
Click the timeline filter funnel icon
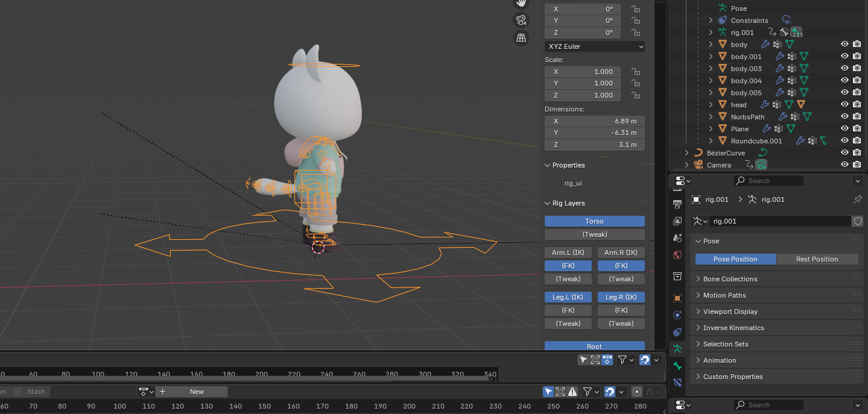tap(622, 360)
